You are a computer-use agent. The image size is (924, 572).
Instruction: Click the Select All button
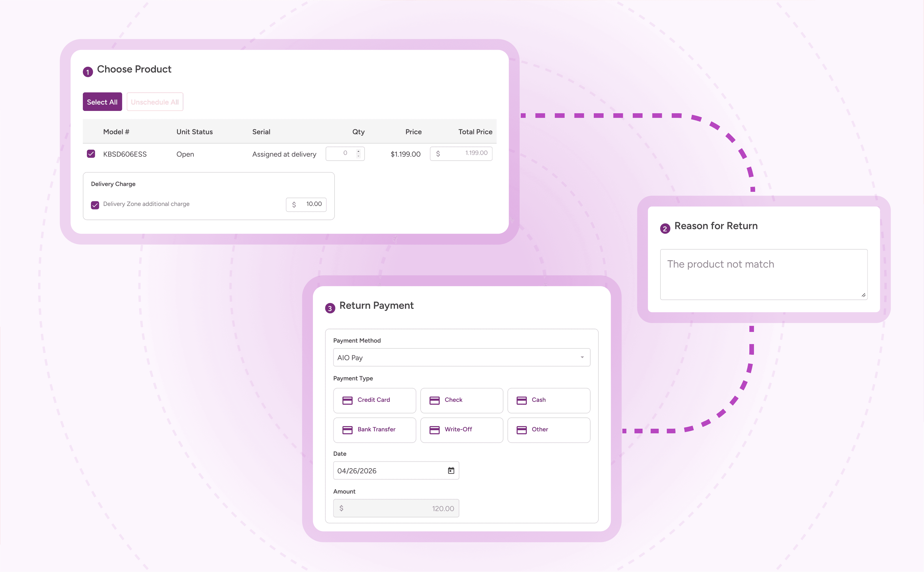pos(102,102)
